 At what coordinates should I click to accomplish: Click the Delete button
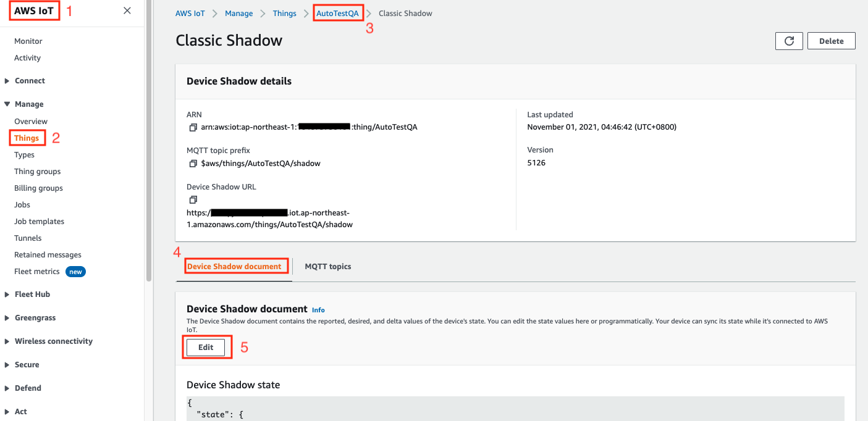832,41
